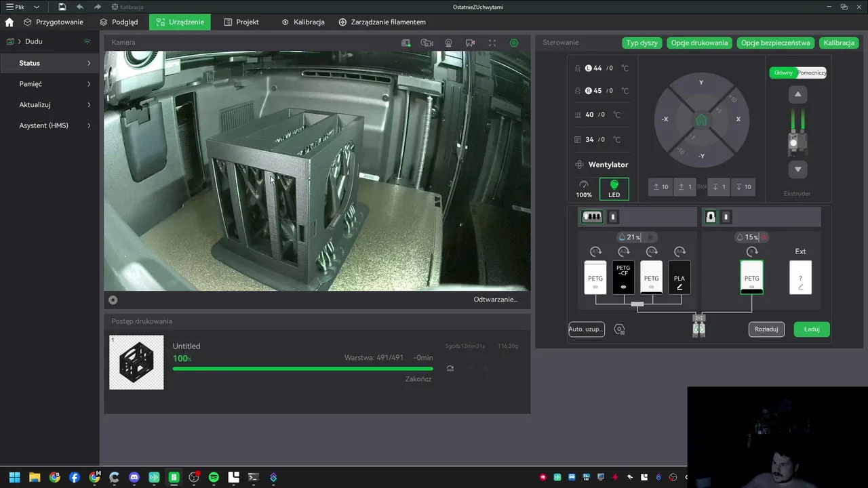Select the first white PETG filament slot
Screen dimensions: 868x488
(x=595, y=278)
